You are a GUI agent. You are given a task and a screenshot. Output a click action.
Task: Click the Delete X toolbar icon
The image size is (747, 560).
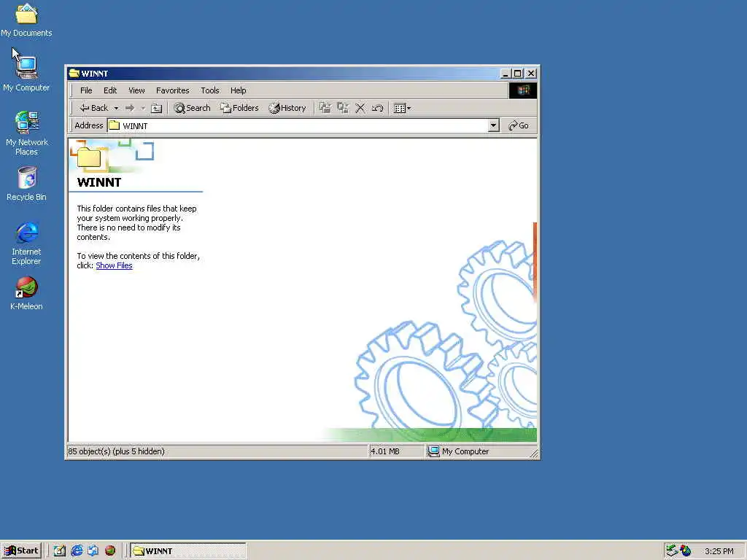(x=360, y=108)
